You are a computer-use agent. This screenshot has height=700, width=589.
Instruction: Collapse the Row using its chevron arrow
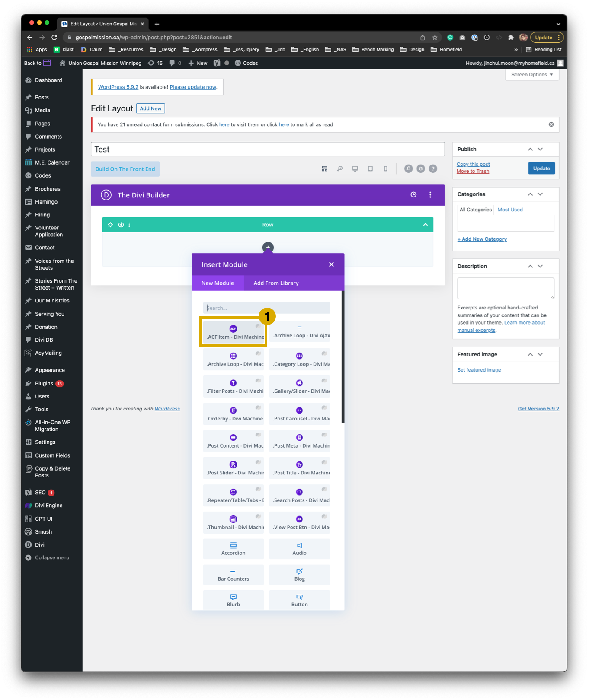coord(425,225)
